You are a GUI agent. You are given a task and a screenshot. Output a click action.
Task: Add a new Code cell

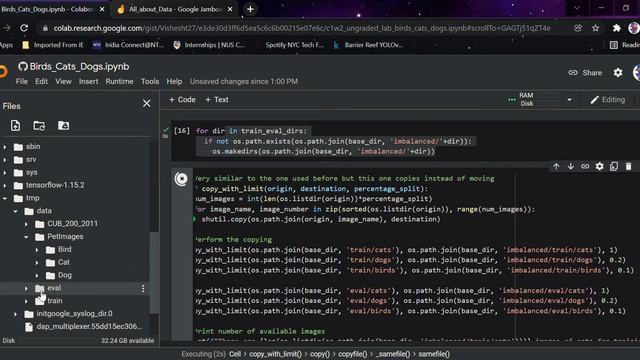[182, 100]
